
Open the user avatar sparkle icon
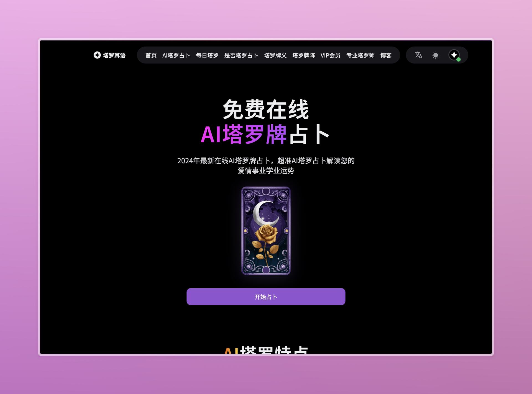click(x=454, y=55)
